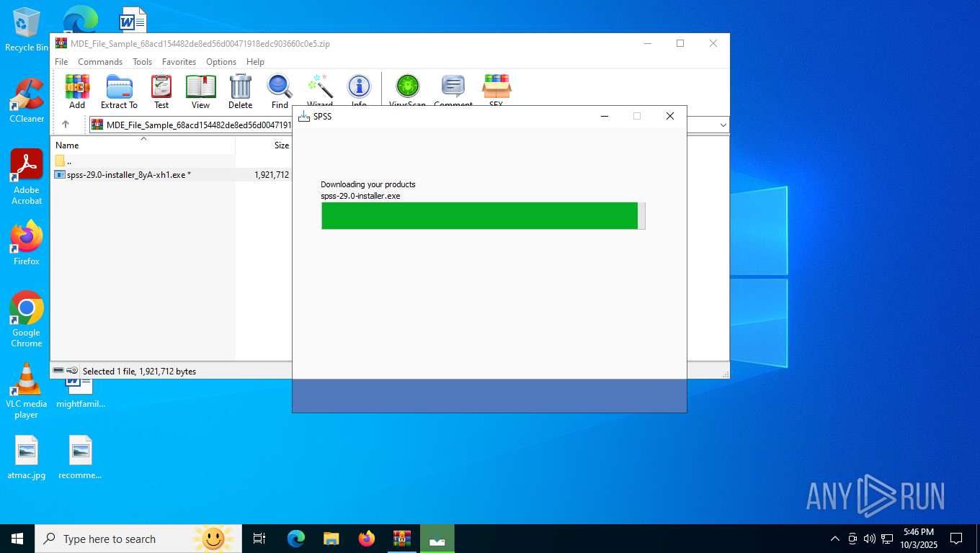Switch to SPSS installer taskbar button

(437, 539)
